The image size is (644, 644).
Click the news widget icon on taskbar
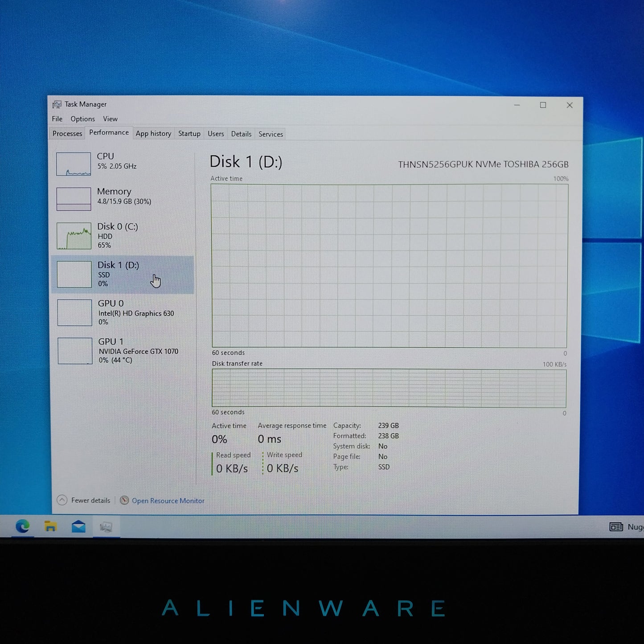[616, 527]
